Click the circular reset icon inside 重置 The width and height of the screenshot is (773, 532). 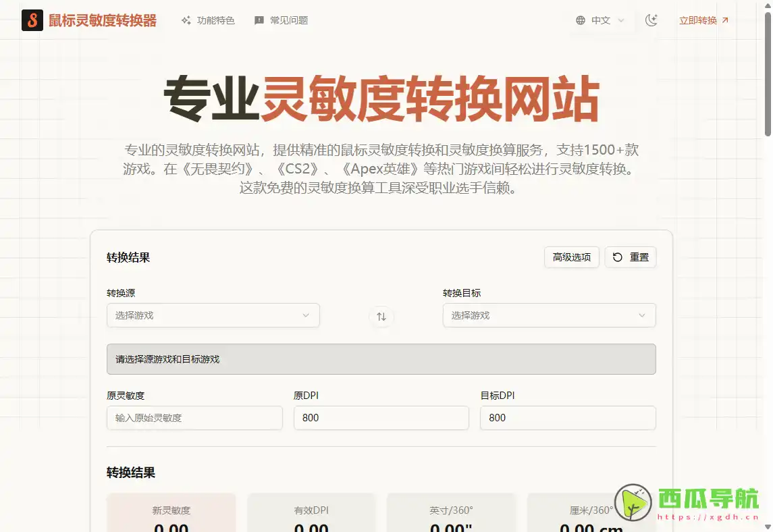click(619, 257)
